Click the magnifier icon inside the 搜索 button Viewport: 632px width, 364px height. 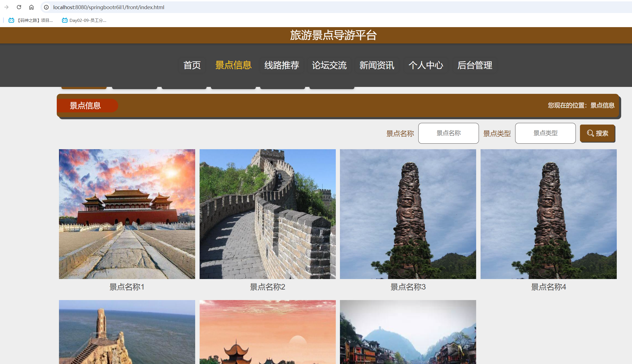[590, 133]
